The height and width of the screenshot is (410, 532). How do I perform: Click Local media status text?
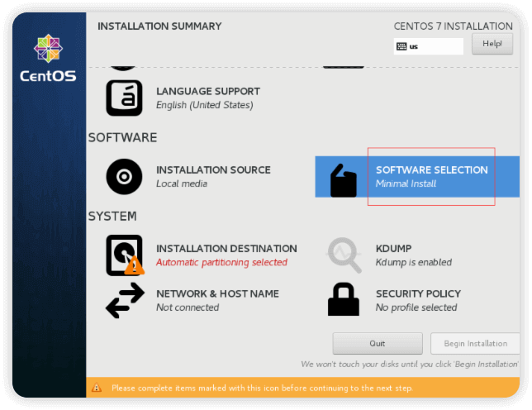coord(182,184)
